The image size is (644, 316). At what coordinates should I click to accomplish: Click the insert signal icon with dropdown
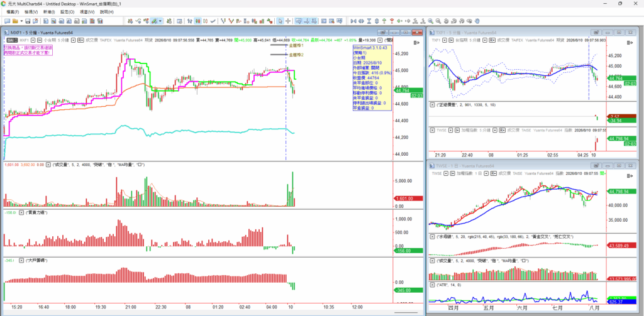click(x=153, y=21)
